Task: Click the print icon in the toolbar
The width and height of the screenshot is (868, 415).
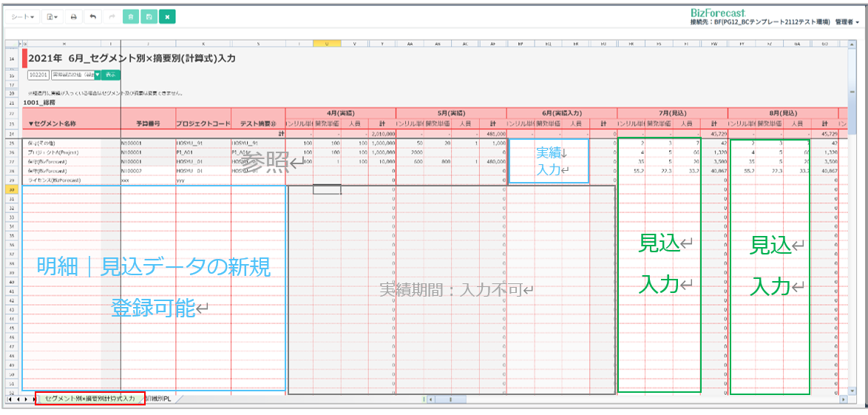Action: (x=72, y=16)
